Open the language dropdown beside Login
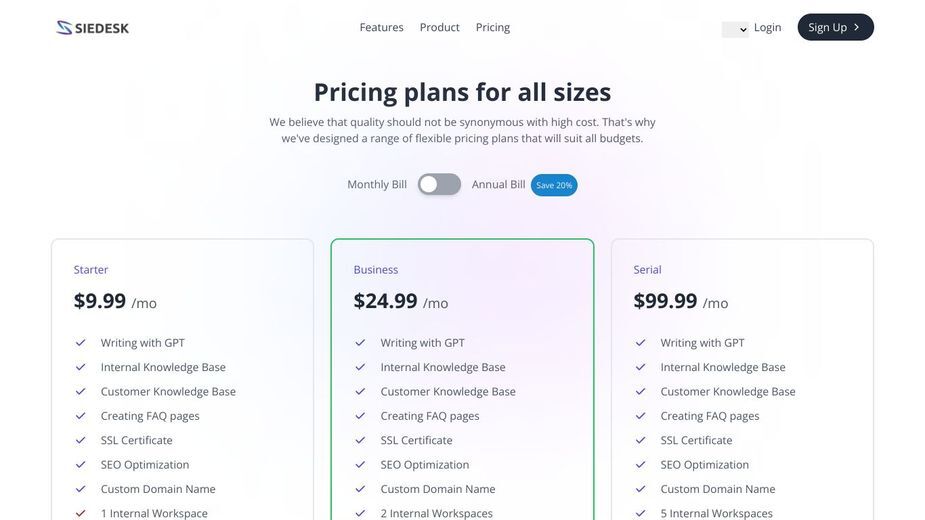 coord(735,29)
